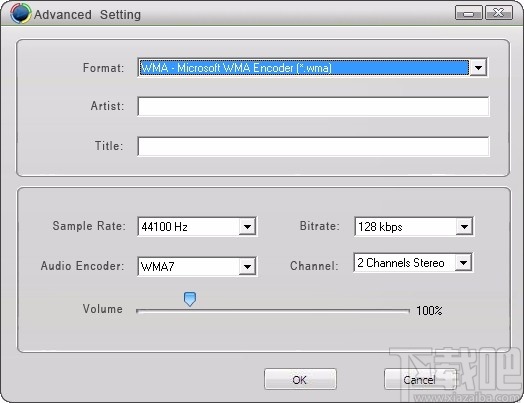Image resolution: width=524 pixels, height=403 pixels.
Task: Expand the Bitrate dropdown
Action: coord(464,227)
